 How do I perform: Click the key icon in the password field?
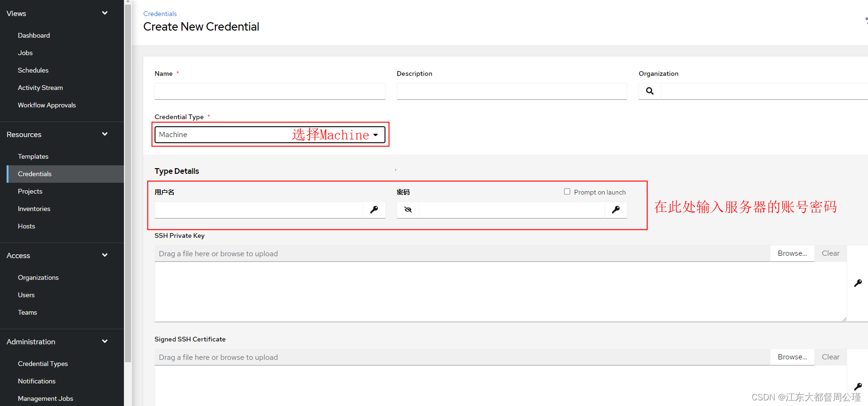tap(616, 210)
